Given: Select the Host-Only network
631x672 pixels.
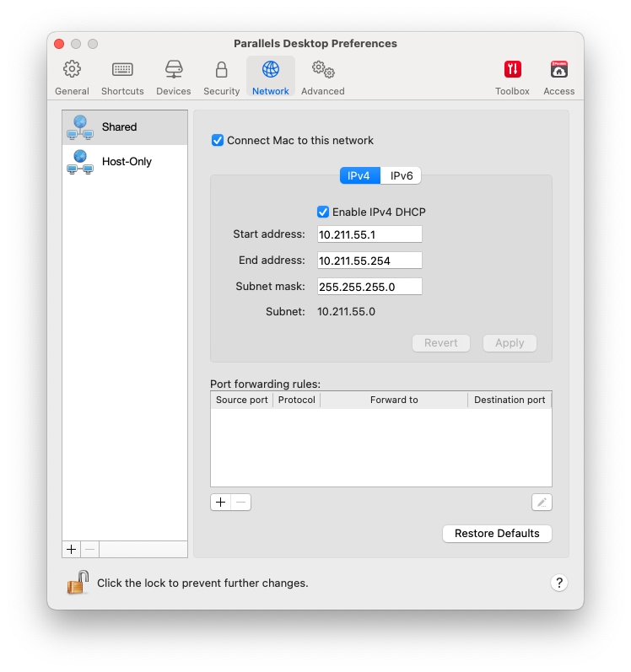Looking at the screenshot, I should click(x=125, y=161).
